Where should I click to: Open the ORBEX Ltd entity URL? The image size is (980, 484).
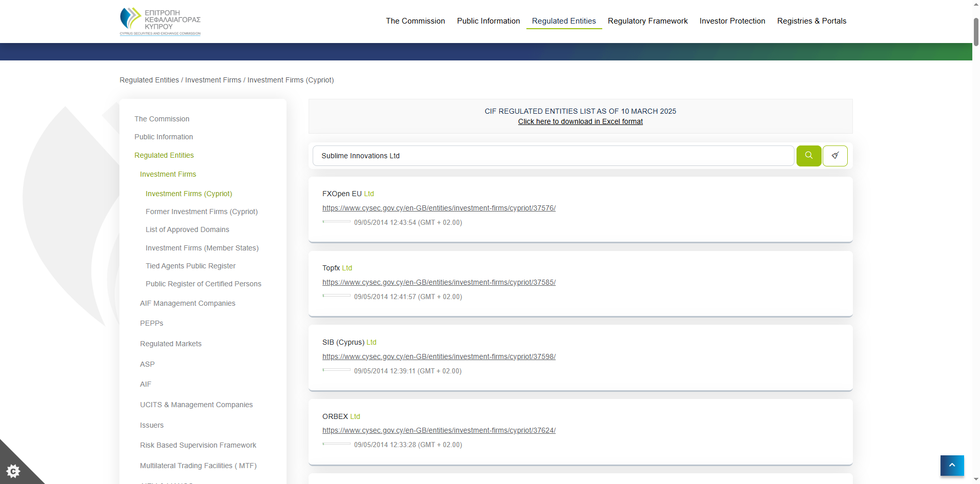point(439,430)
